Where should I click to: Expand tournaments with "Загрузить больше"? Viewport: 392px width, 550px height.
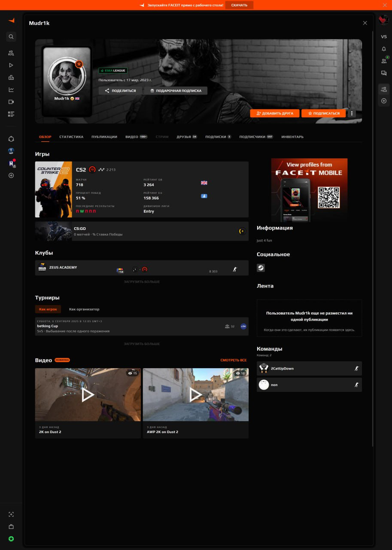tap(142, 344)
